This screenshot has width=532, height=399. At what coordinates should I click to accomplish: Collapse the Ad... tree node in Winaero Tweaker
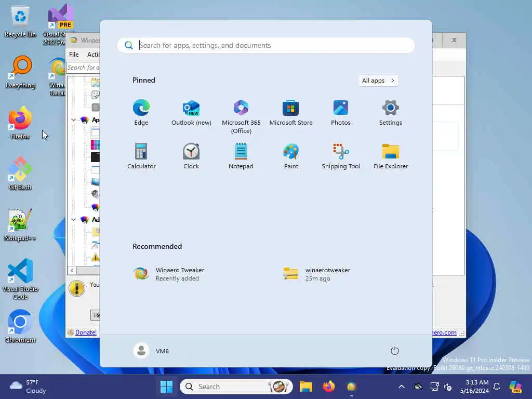coord(74,220)
